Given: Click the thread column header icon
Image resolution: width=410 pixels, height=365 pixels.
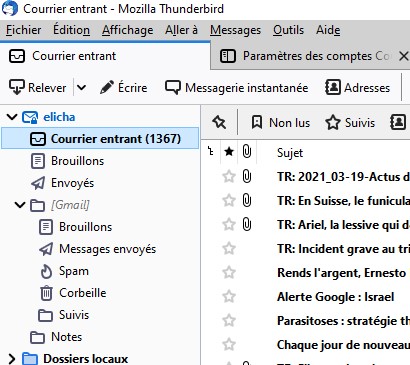Looking at the screenshot, I should pos(211,152).
